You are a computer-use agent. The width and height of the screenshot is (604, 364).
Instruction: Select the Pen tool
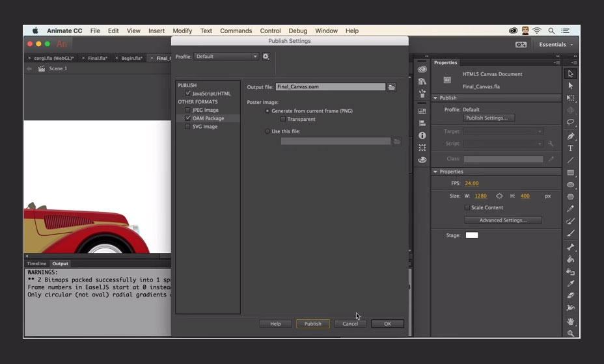pyautogui.click(x=571, y=136)
